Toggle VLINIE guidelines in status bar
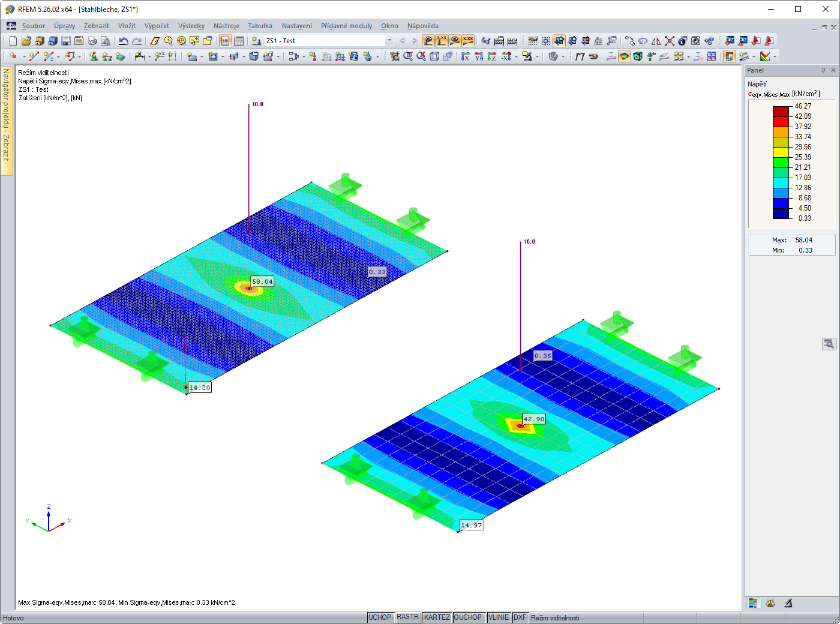The width and height of the screenshot is (840, 624). tap(499, 617)
